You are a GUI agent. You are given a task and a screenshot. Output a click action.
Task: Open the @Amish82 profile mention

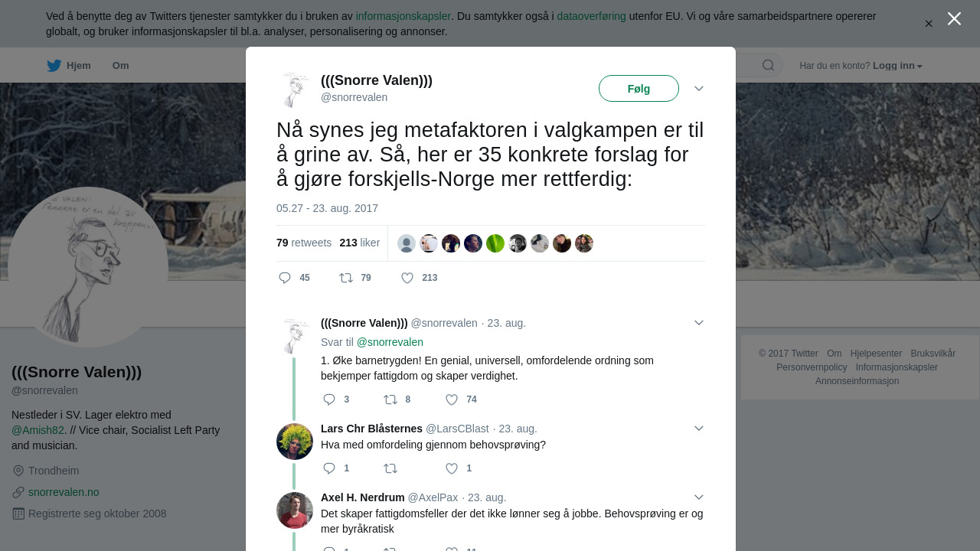(38, 430)
